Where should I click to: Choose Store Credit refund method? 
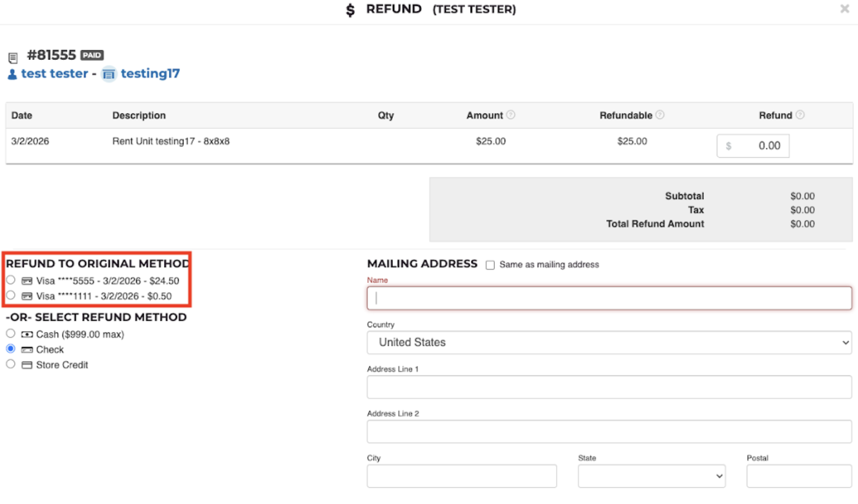pyautogui.click(x=11, y=364)
